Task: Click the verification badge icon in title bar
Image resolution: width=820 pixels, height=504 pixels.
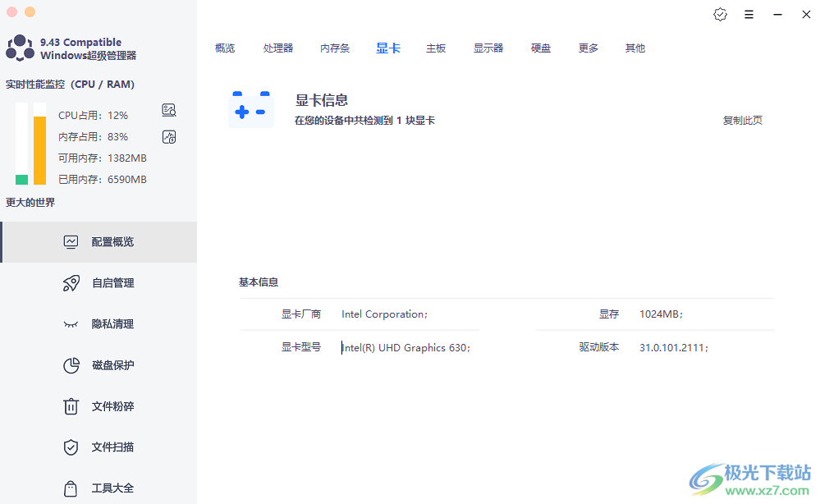Action: pyautogui.click(x=720, y=15)
